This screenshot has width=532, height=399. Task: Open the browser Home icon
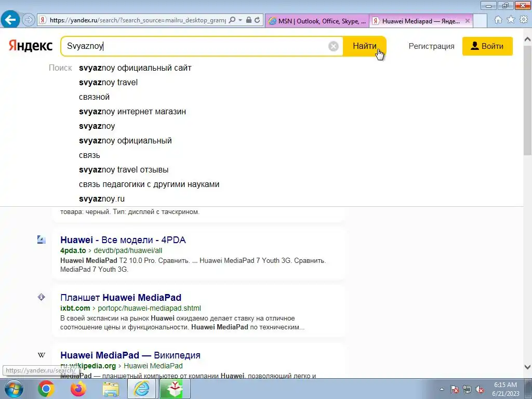point(498,20)
